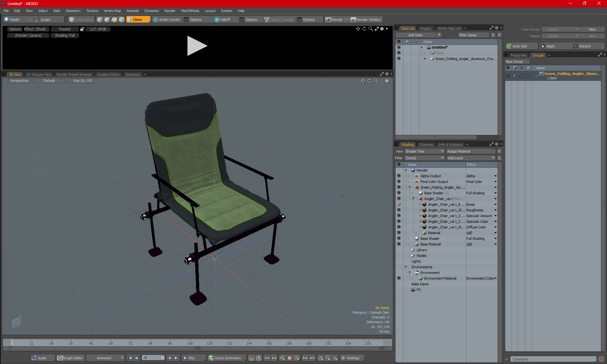Go to last frame

click(x=177, y=358)
